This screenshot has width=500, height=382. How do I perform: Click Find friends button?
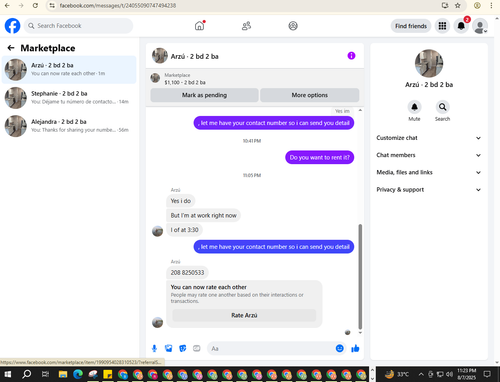coord(411,26)
